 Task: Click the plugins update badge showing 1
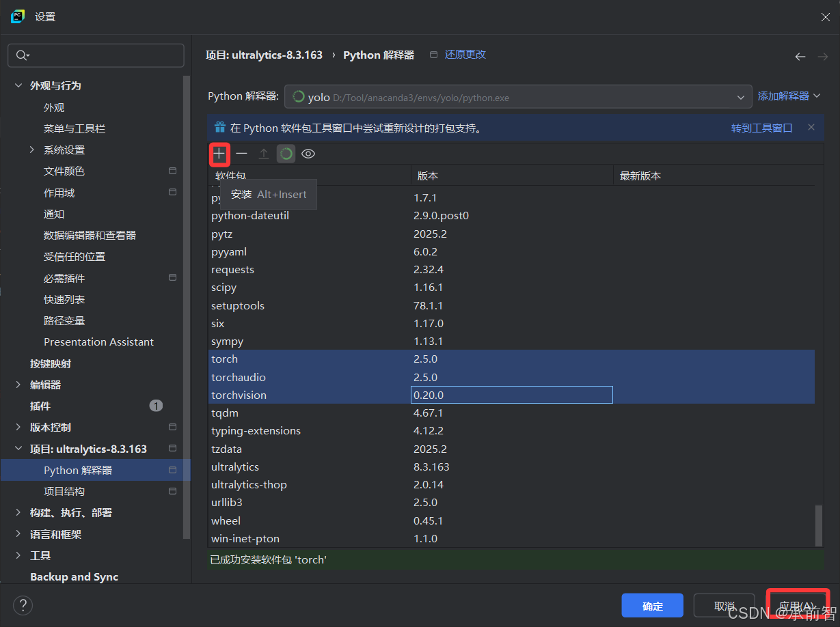pos(156,406)
